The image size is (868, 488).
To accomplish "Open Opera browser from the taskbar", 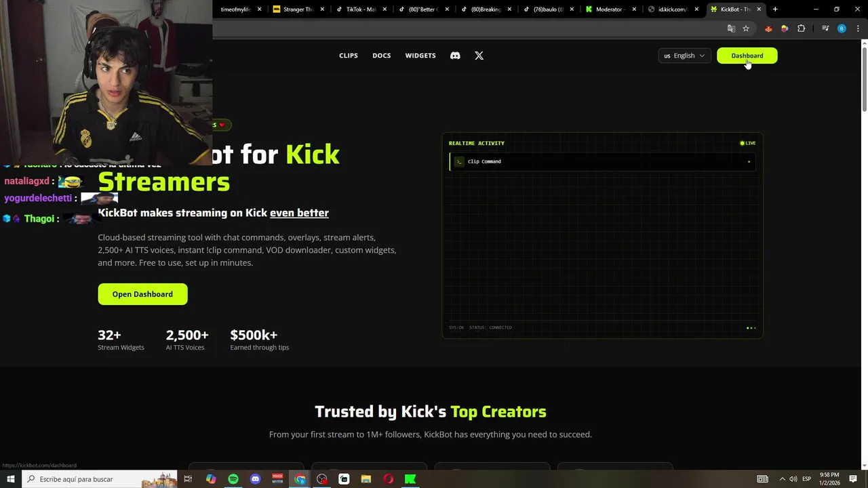I will 388,479.
